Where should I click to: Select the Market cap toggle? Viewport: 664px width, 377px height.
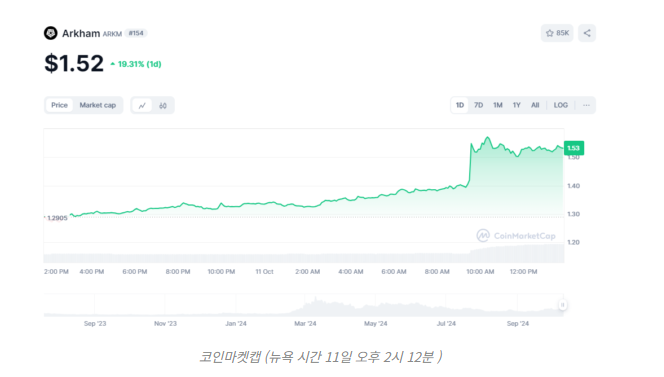(97, 105)
